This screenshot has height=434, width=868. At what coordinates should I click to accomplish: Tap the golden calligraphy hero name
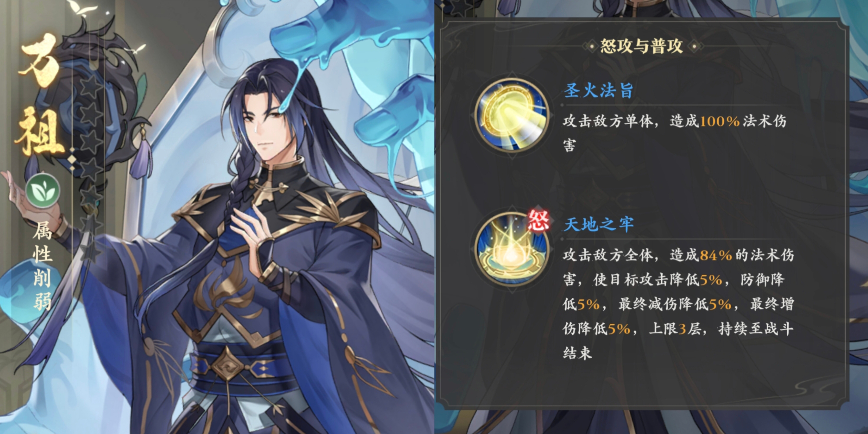coord(40,94)
